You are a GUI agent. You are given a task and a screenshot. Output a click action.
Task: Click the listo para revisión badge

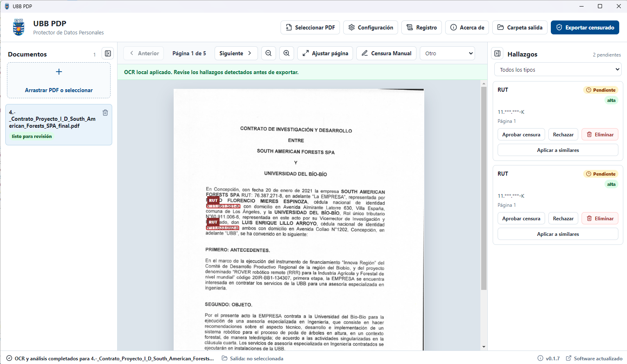coord(32,136)
